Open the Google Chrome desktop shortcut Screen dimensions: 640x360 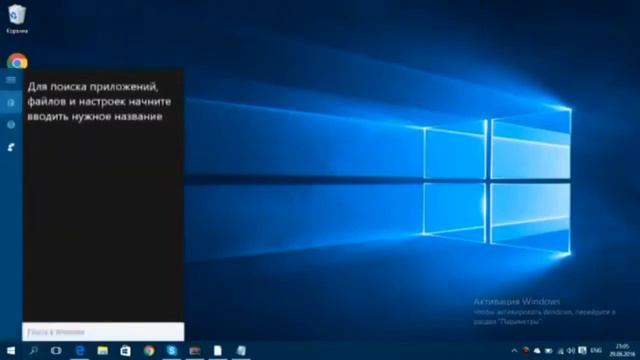(x=17, y=61)
